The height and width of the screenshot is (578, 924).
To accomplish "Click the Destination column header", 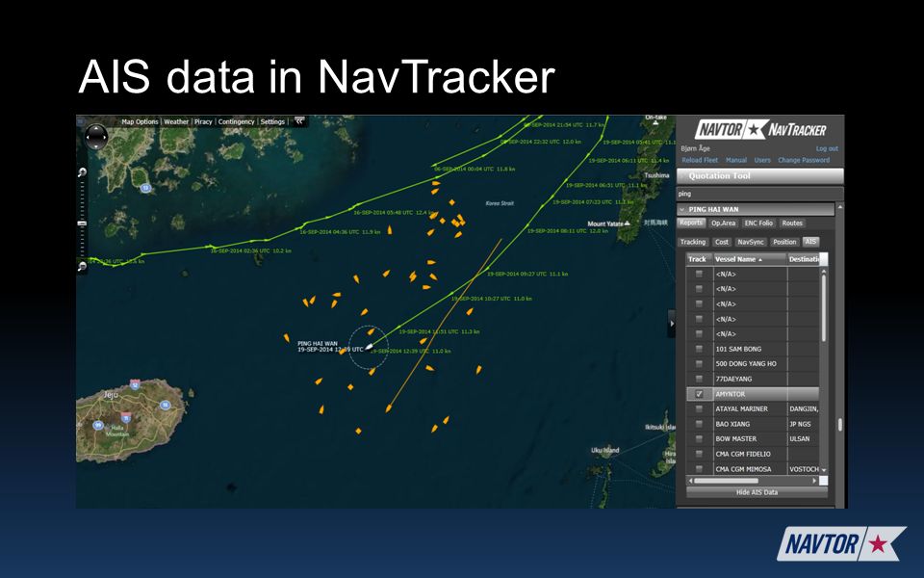I will pos(804,259).
